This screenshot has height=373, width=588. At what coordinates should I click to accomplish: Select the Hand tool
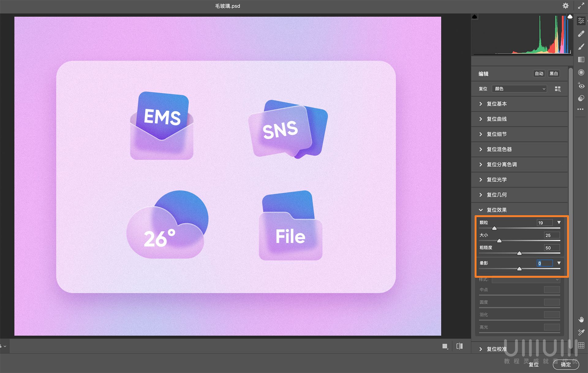581,320
